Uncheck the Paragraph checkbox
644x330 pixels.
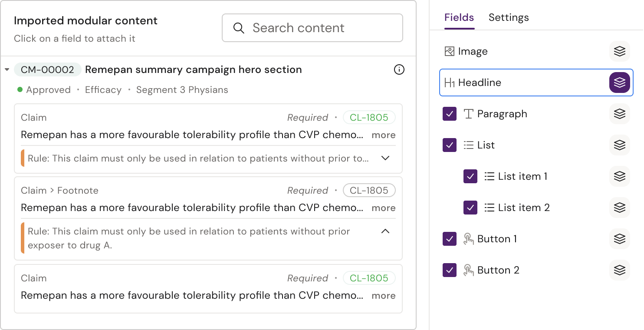coord(450,114)
